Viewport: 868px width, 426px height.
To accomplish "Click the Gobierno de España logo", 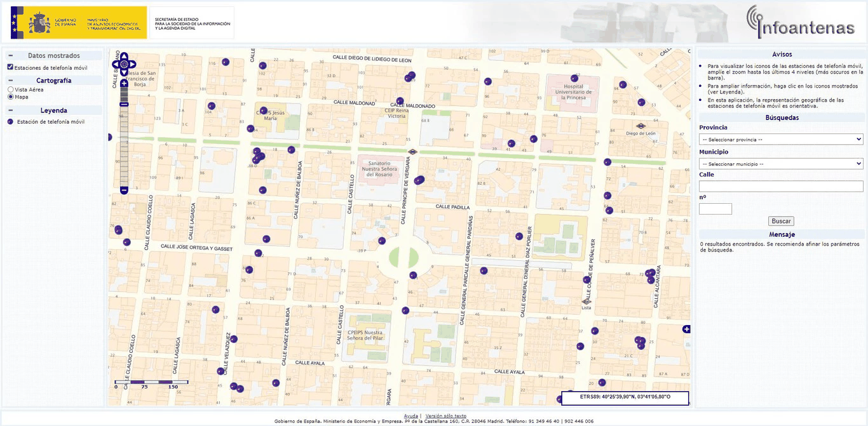I will [78, 23].
